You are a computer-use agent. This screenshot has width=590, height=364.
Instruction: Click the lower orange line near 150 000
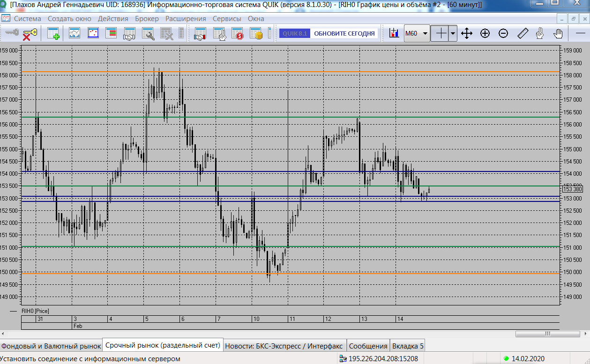pyautogui.click(x=291, y=273)
